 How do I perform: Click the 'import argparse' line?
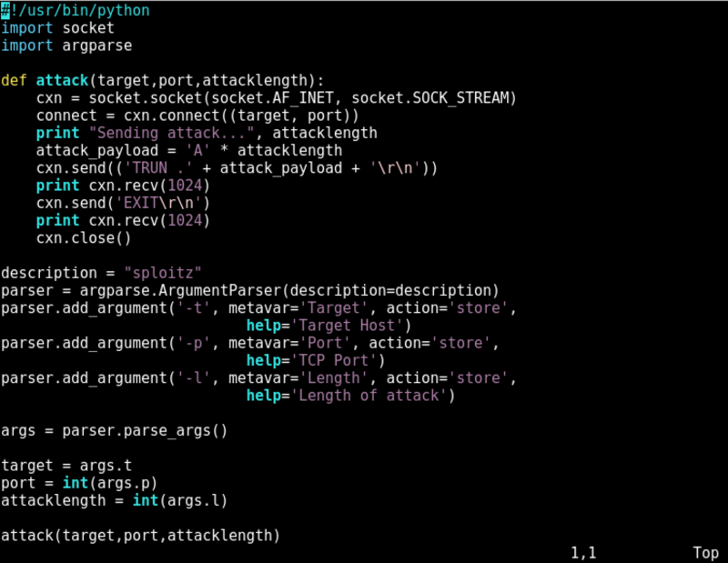click(x=66, y=45)
